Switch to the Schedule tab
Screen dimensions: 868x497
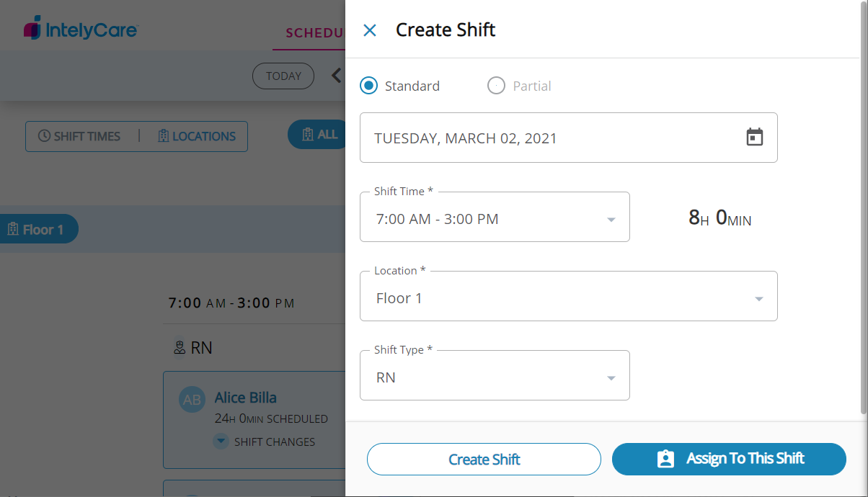tap(313, 33)
